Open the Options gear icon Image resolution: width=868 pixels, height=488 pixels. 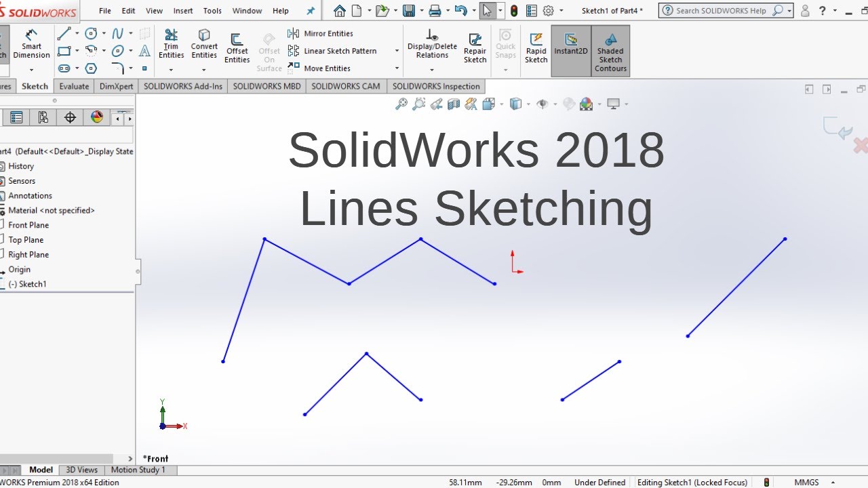(549, 11)
